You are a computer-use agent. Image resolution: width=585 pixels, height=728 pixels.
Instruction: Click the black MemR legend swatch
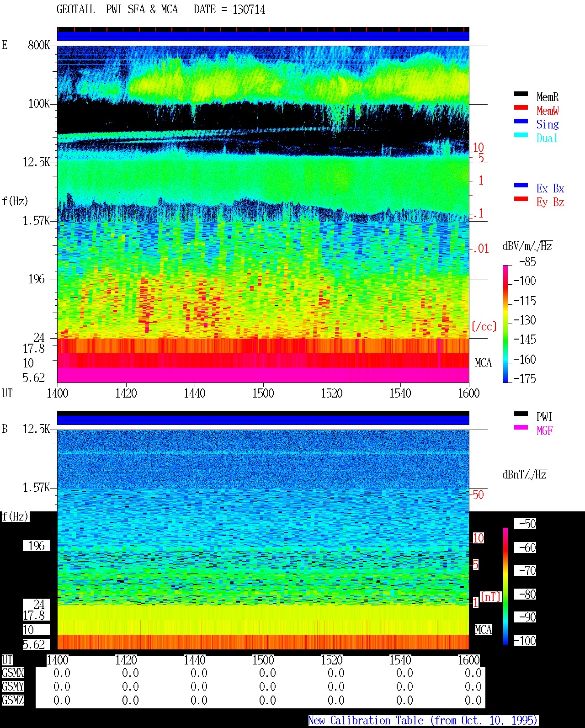click(x=521, y=94)
